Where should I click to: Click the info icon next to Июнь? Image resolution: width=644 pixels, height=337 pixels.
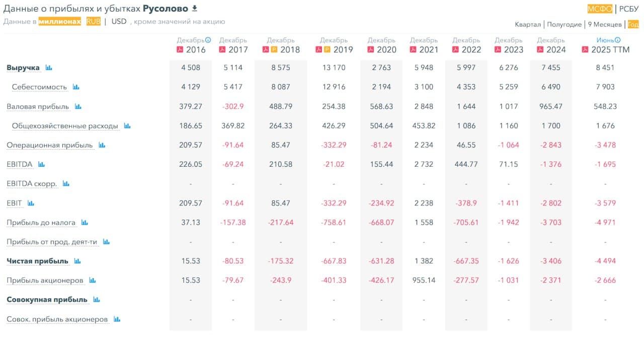[x=618, y=40]
